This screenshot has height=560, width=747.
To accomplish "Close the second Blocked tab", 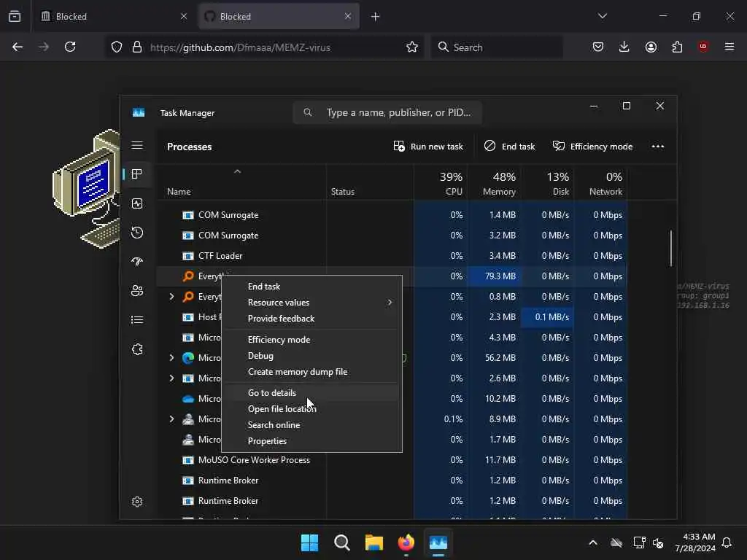I will [348, 16].
